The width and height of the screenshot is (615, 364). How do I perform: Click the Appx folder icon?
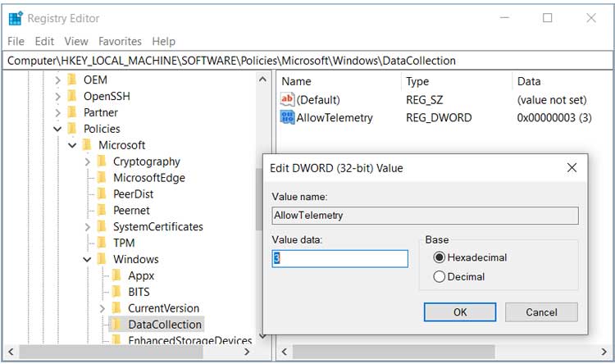[117, 275]
